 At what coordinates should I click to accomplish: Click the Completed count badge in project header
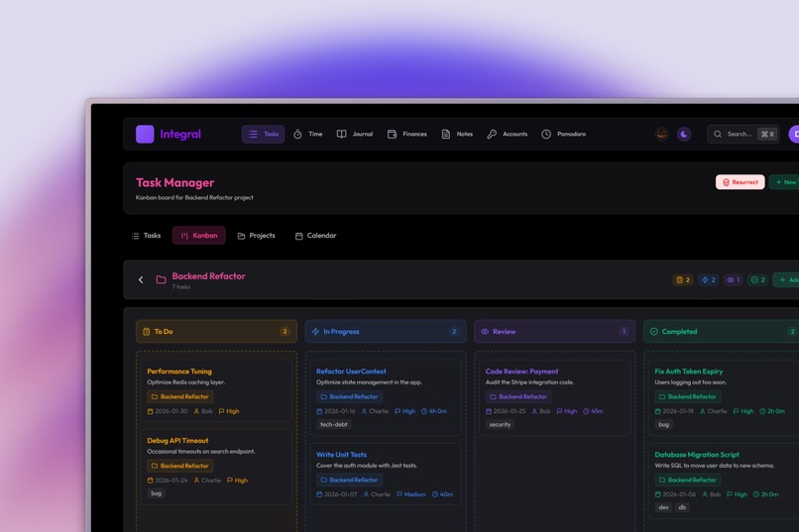[757, 279]
